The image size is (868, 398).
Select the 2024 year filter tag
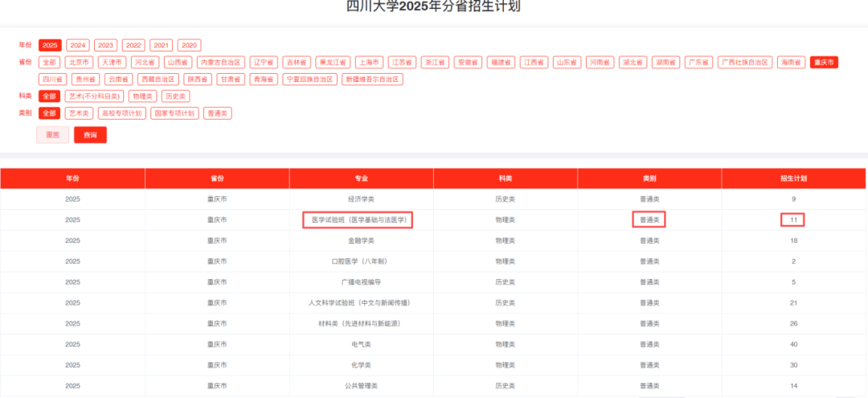(x=78, y=45)
